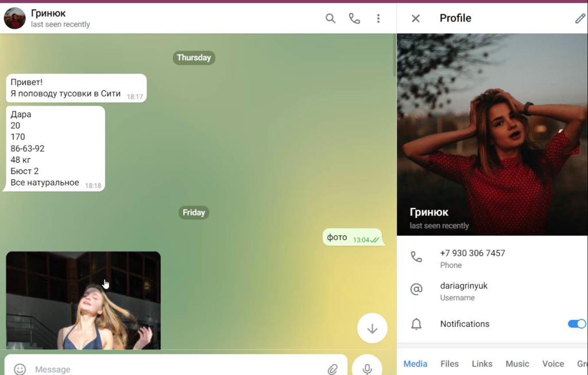Click the phone number +7 930 306 7457

point(473,253)
